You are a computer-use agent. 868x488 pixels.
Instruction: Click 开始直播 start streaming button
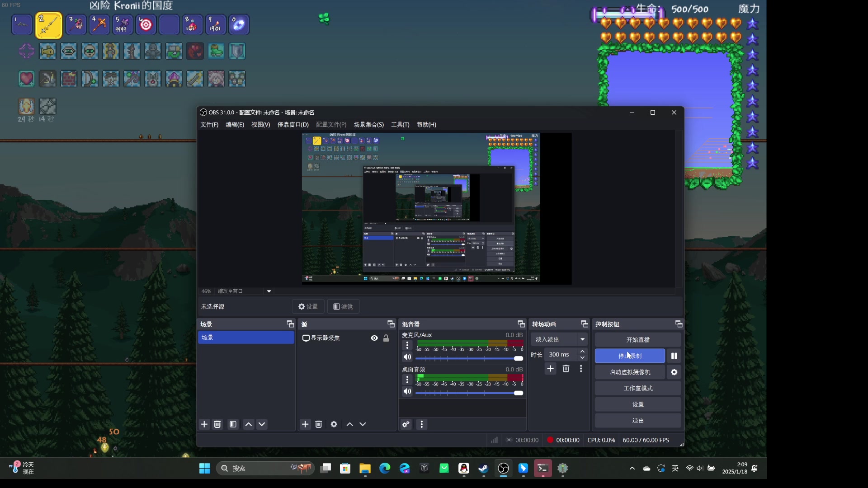[x=638, y=340]
